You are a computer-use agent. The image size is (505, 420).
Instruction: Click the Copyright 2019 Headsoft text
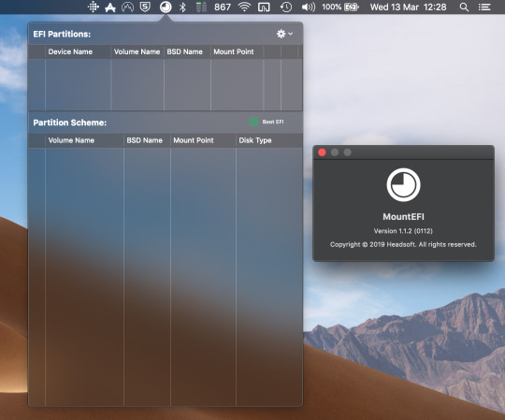coord(403,244)
